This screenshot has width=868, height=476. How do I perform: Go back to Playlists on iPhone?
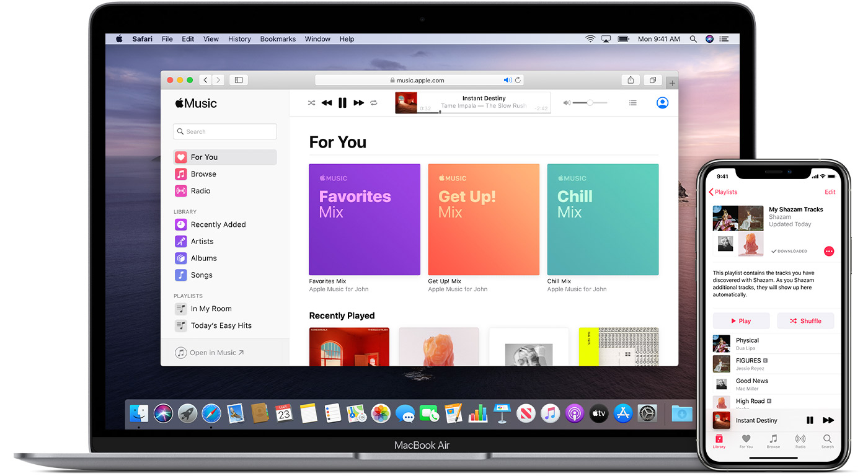(x=723, y=192)
